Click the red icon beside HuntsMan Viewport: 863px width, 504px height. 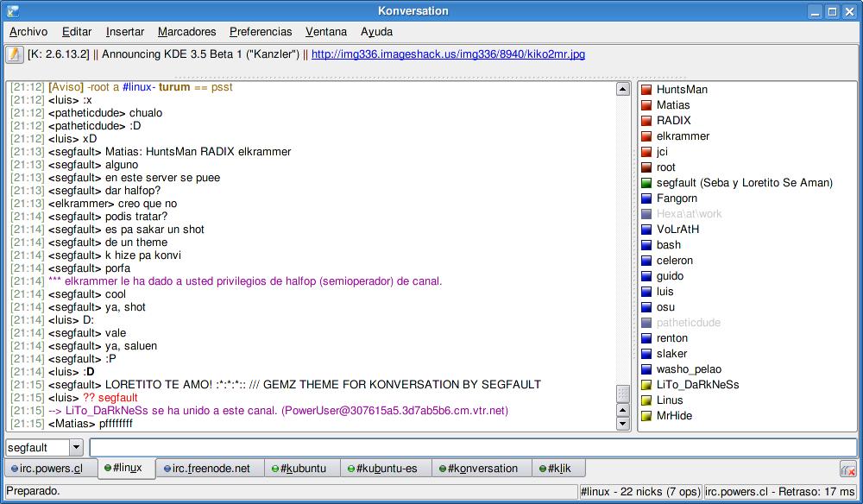tap(646, 90)
